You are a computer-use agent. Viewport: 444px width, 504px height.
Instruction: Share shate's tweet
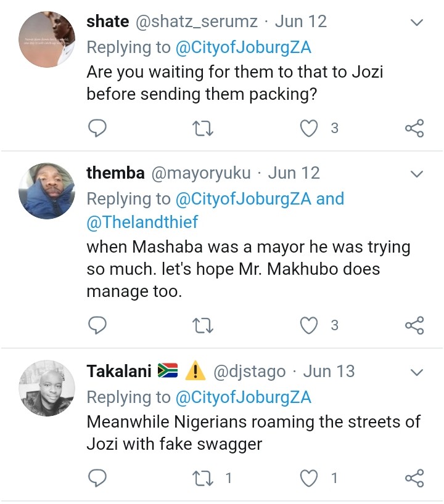click(414, 128)
